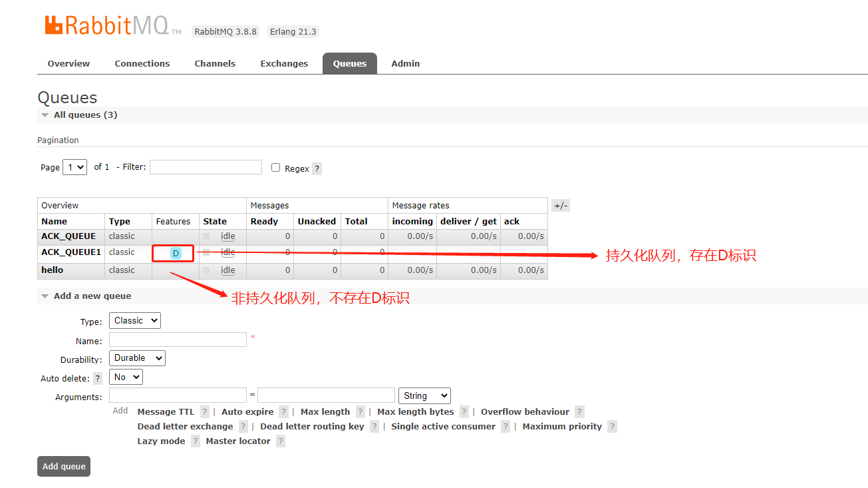Sort queues by ack rate header
The height and width of the screenshot is (488, 868).
(511, 222)
